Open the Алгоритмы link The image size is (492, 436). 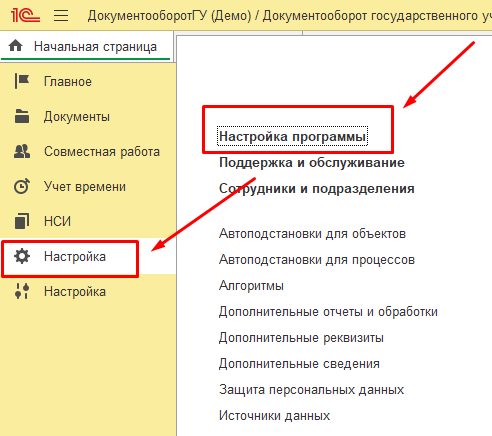tap(251, 286)
